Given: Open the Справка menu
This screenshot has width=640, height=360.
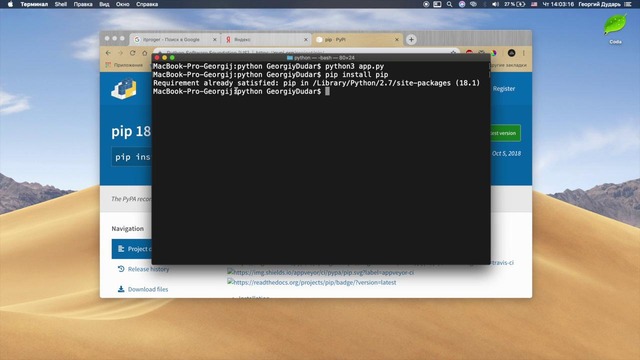Looking at the screenshot, I should pyautogui.click(x=147, y=4).
